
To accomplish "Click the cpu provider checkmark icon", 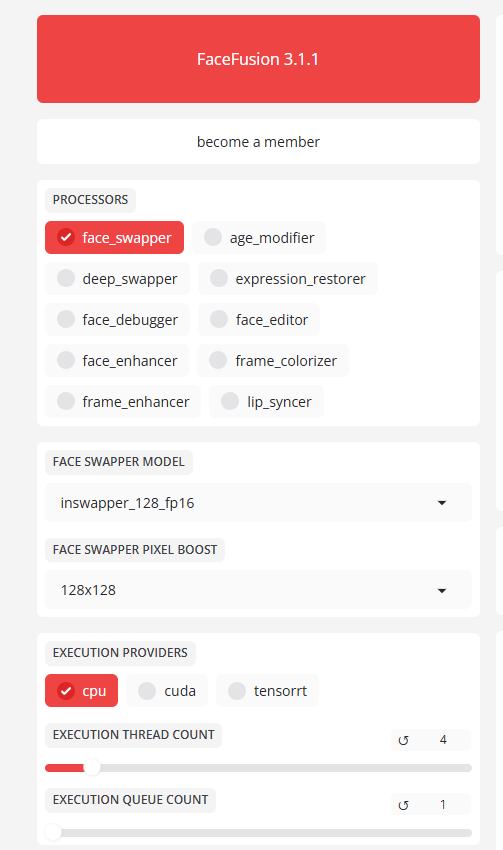I will 66,691.
